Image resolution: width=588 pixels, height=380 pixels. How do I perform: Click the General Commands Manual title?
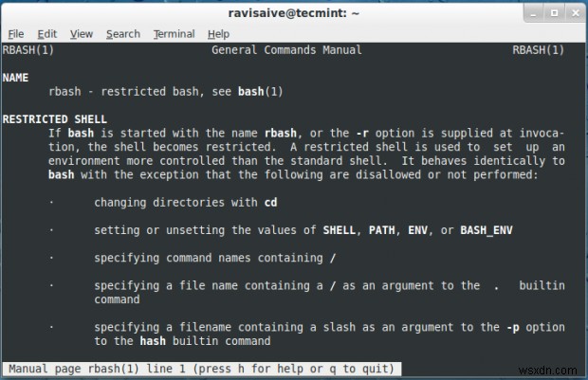pyautogui.click(x=286, y=50)
